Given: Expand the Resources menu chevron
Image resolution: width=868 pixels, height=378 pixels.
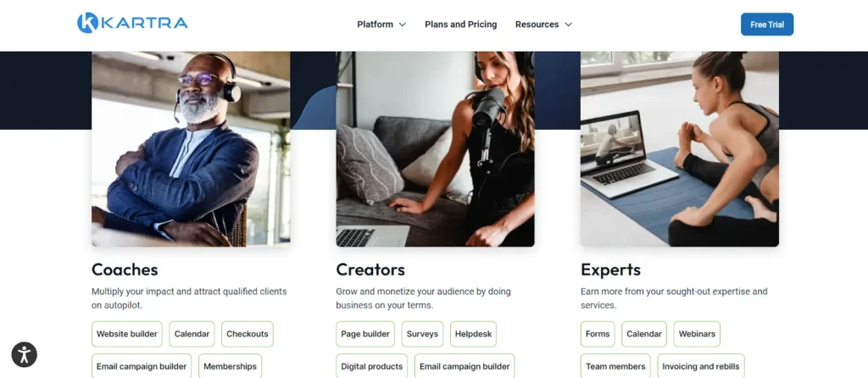Looking at the screenshot, I should pos(568,25).
